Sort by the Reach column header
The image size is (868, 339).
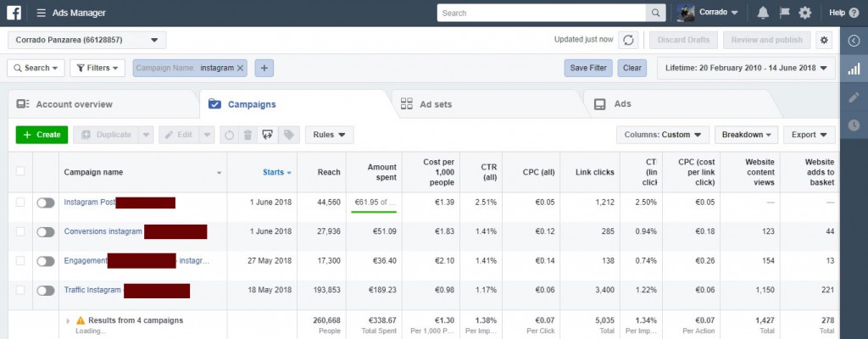[329, 172]
